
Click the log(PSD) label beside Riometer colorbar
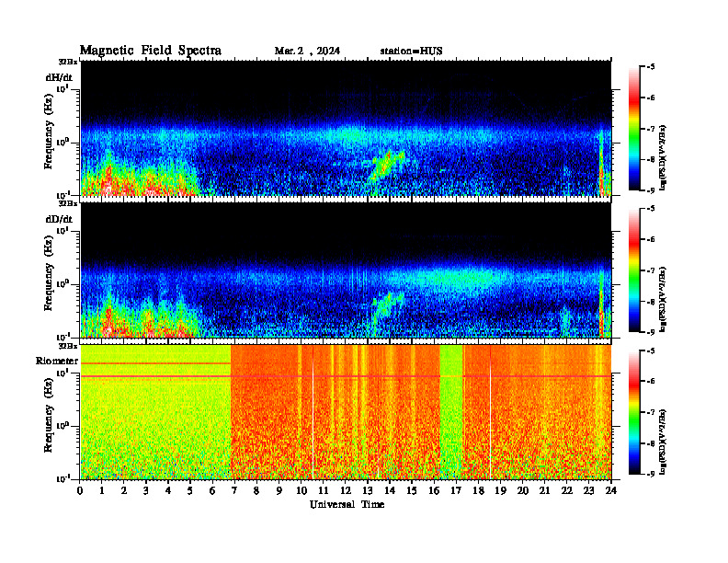664,442
